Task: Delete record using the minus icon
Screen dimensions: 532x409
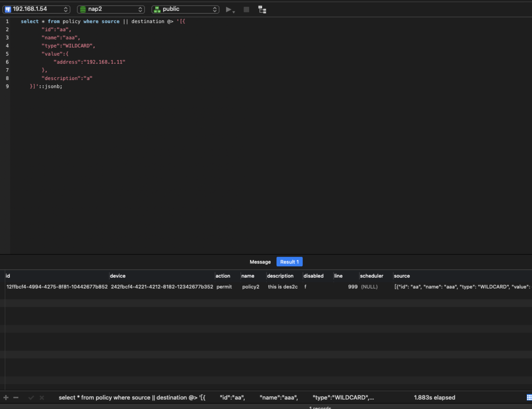Action: pos(16,398)
